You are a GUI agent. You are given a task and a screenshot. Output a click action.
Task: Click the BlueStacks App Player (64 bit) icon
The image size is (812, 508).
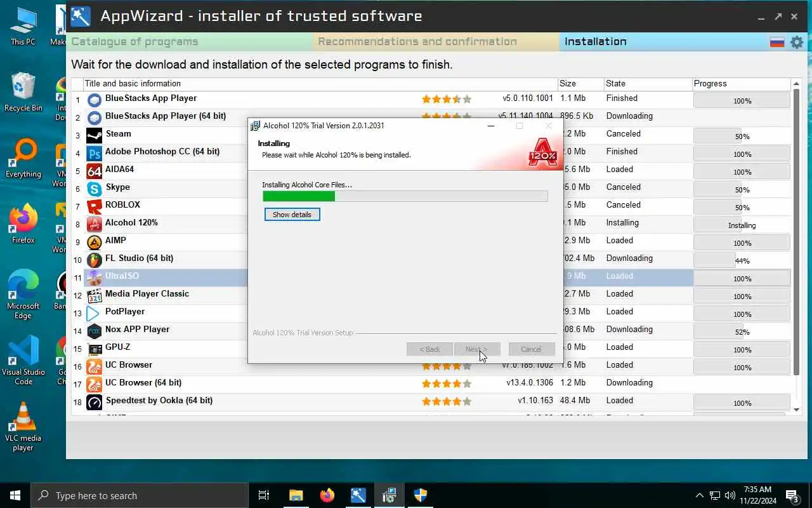coord(94,117)
